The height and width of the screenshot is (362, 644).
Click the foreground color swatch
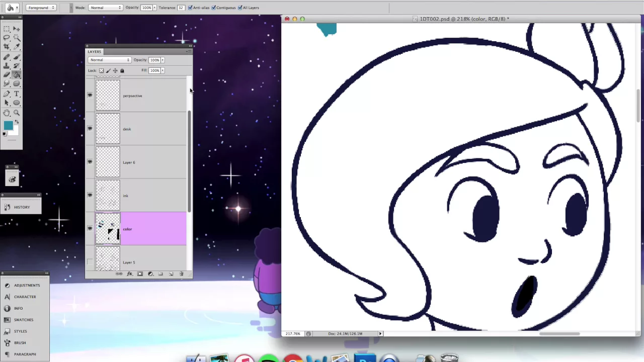8,125
